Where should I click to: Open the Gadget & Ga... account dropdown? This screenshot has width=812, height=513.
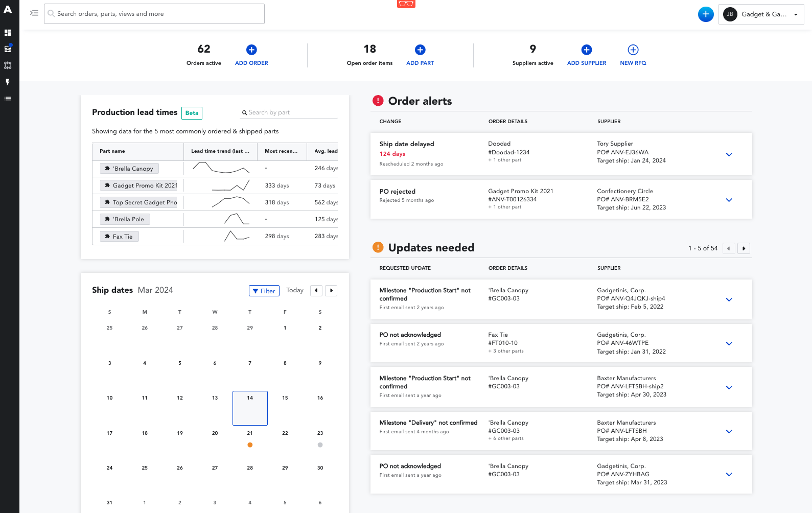tap(761, 14)
